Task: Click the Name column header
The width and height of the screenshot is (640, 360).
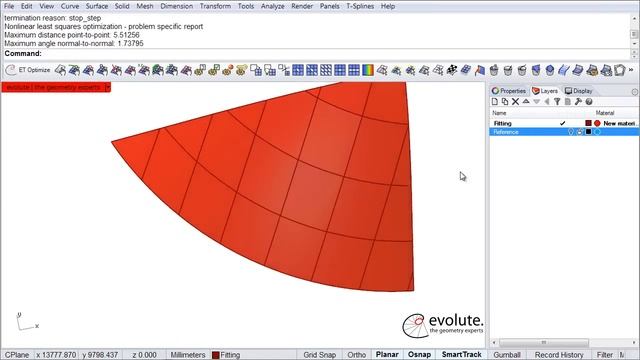Action: pos(499,113)
